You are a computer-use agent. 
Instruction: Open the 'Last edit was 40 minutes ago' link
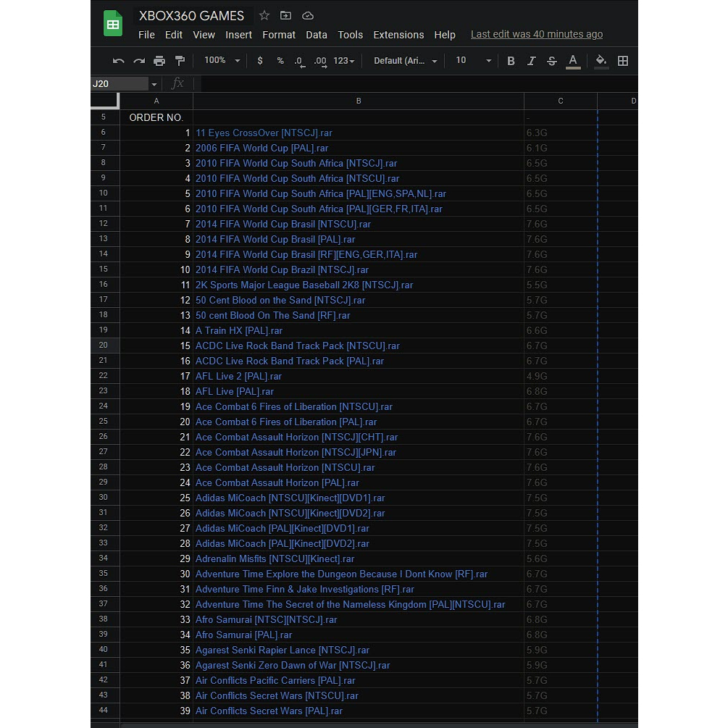coord(536,34)
